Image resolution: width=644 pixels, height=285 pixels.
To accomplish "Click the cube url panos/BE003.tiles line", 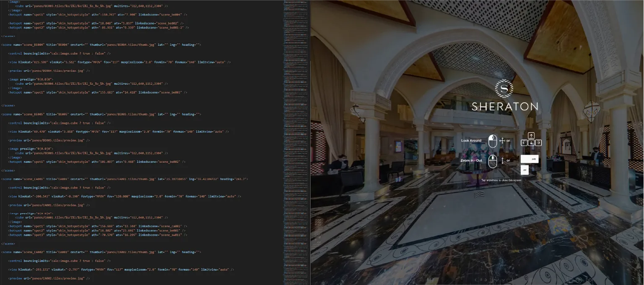I will [x=91, y=6].
